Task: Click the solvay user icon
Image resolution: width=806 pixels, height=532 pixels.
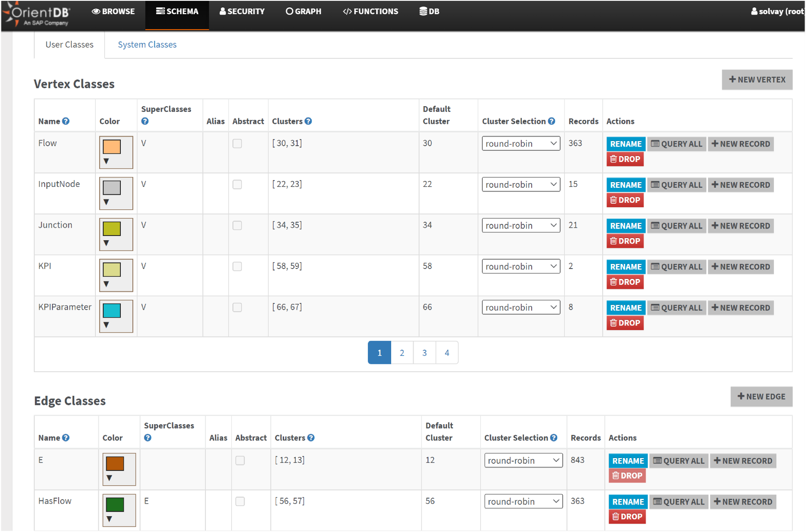Action: coord(754,12)
